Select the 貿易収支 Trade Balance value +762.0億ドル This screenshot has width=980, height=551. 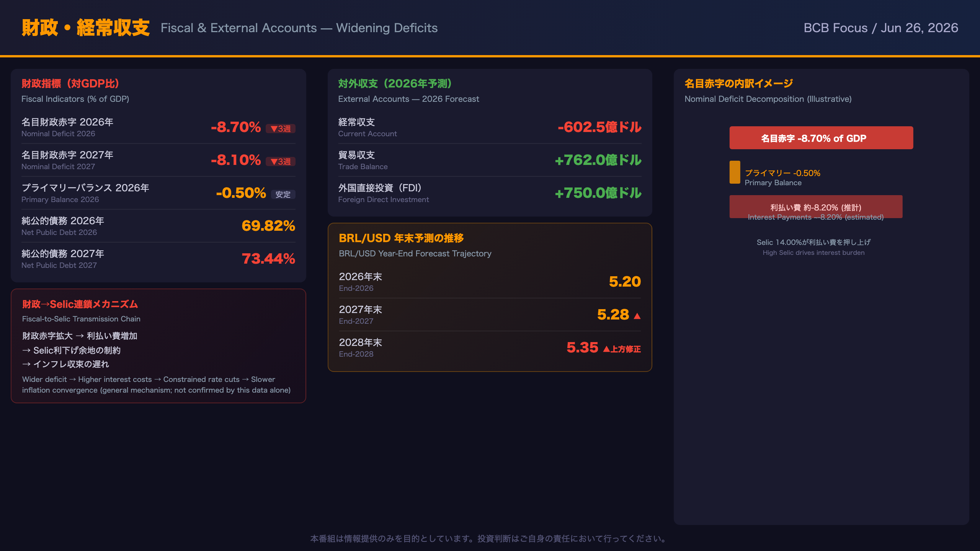pos(598,160)
